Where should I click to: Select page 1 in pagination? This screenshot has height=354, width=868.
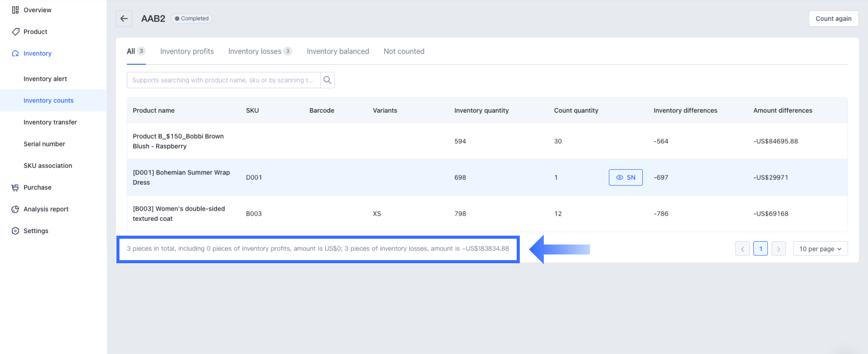point(760,249)
